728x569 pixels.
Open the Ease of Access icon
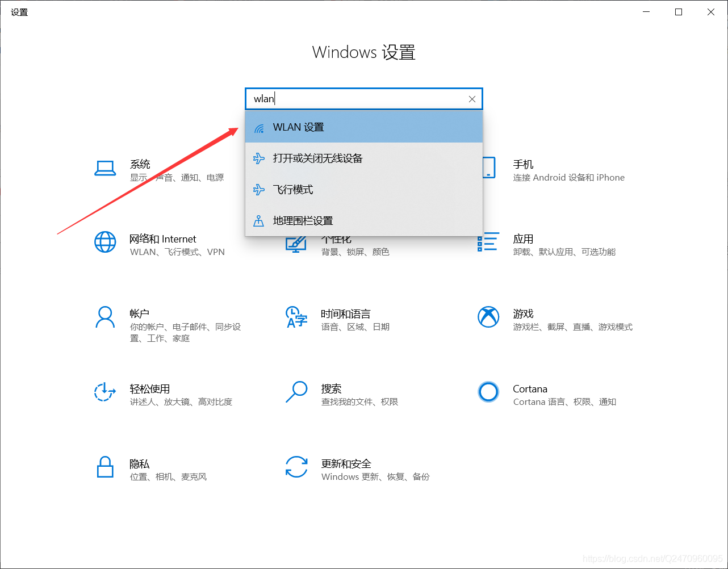click(105, 392)
